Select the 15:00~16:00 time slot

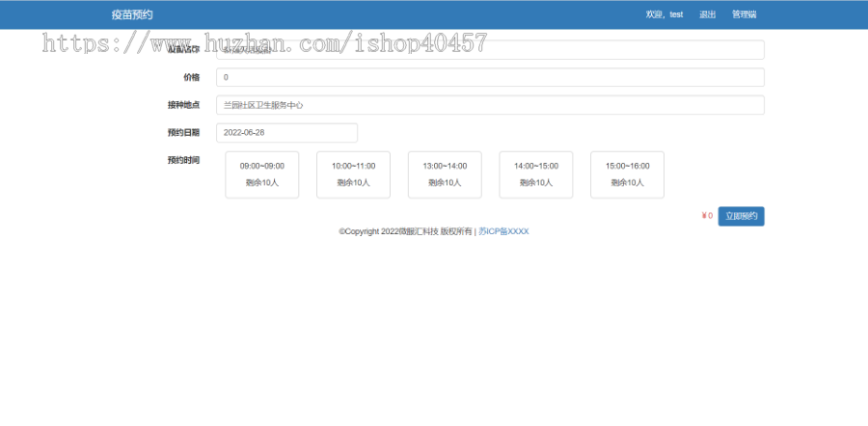coord(627,174)
